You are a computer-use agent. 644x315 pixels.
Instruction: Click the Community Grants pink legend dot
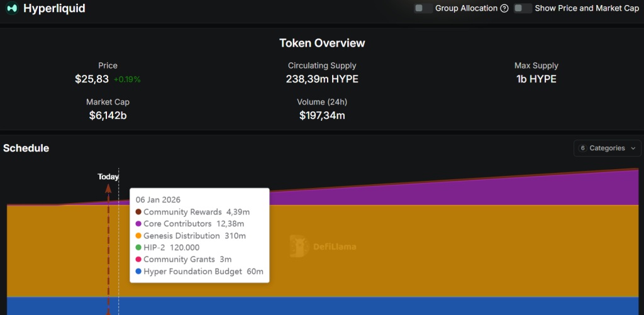point(138,260)
